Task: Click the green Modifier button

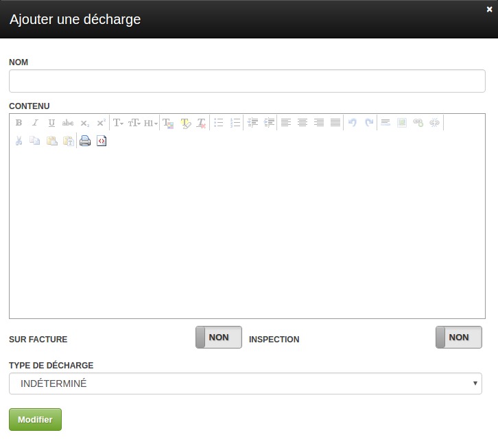Action: [35, 419]
